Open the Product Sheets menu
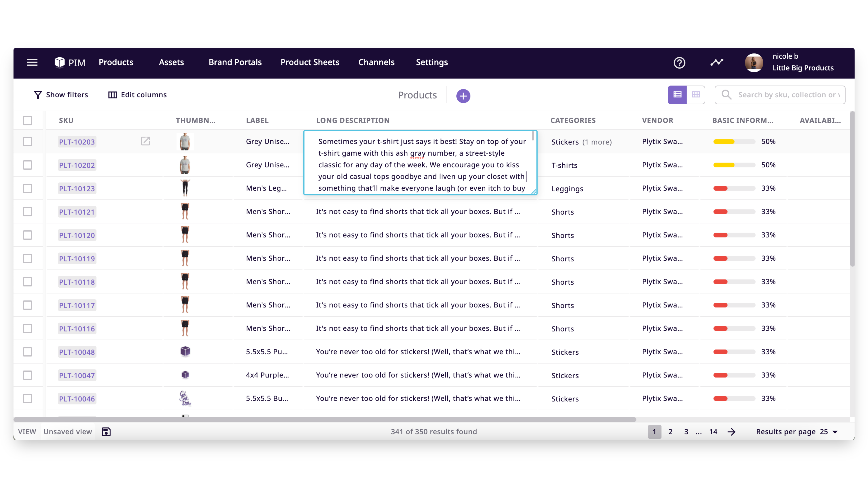This screenshot has width=868, height=488. [310, 62]
